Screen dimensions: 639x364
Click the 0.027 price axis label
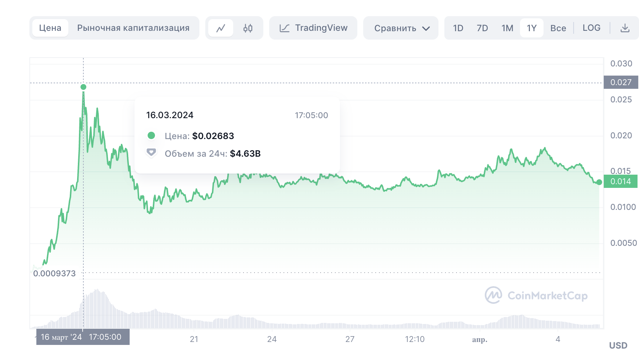[x=621, y=82]
